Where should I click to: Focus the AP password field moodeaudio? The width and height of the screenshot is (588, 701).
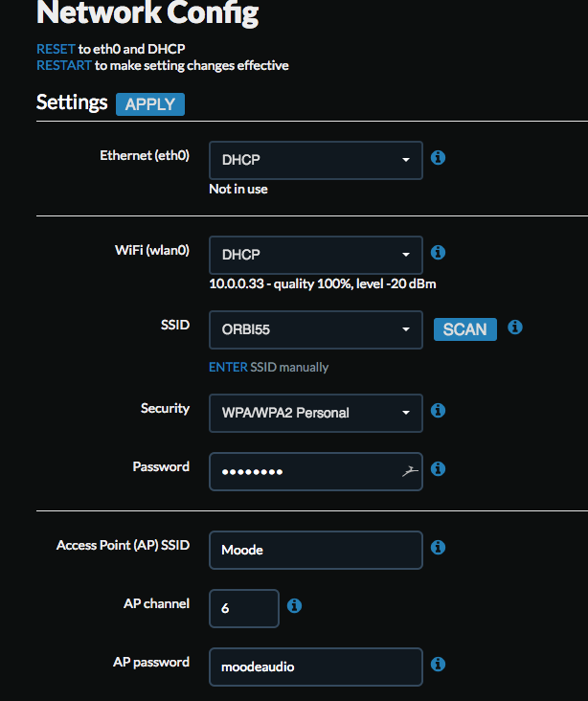[316, 667]
